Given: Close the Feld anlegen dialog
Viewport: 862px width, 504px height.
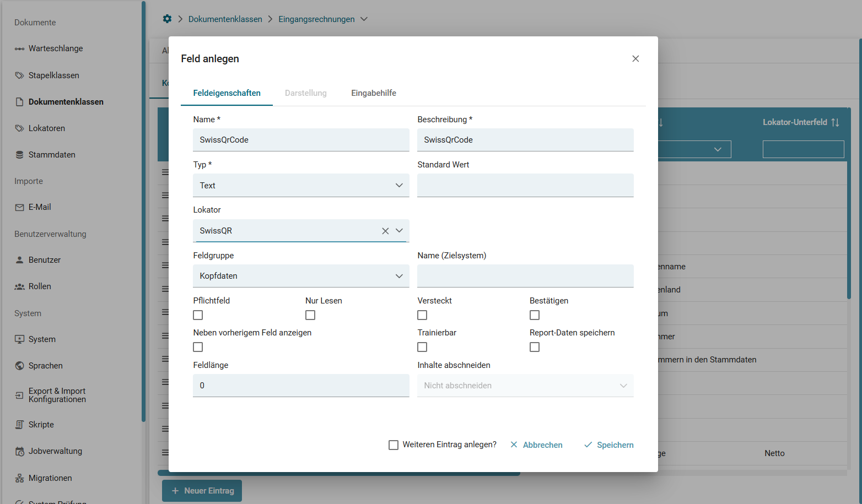Looking at the screenshot, I should (635, 58).
